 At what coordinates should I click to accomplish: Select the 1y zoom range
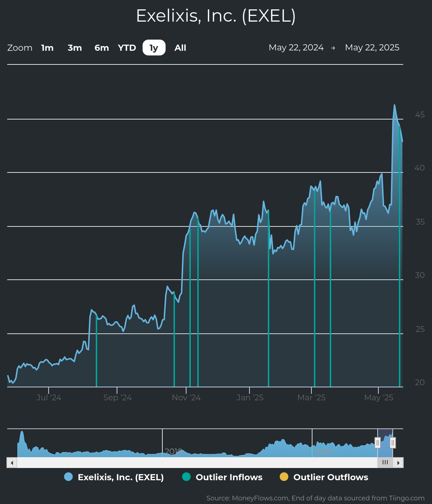coord(154,48)
